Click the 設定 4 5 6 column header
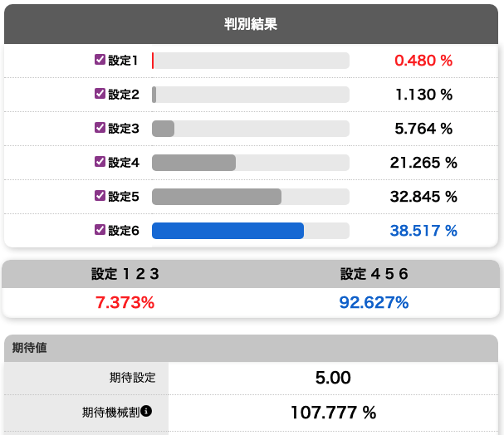This screenshot has height=435, width=504. [374, 274]
